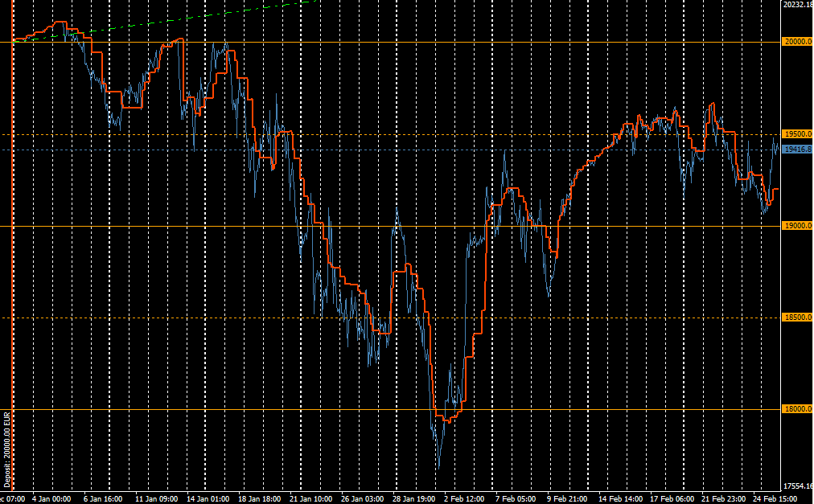Image resolution: width=814 pixels, height=504 pixels.
Task: Click the '14 Feb 14:00' time label
Action: [620, 499]
